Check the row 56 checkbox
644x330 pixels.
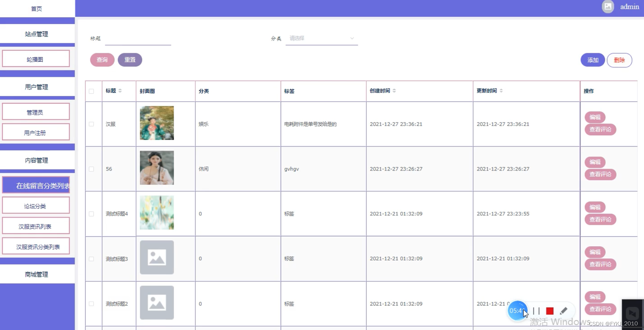pos(91,169)
